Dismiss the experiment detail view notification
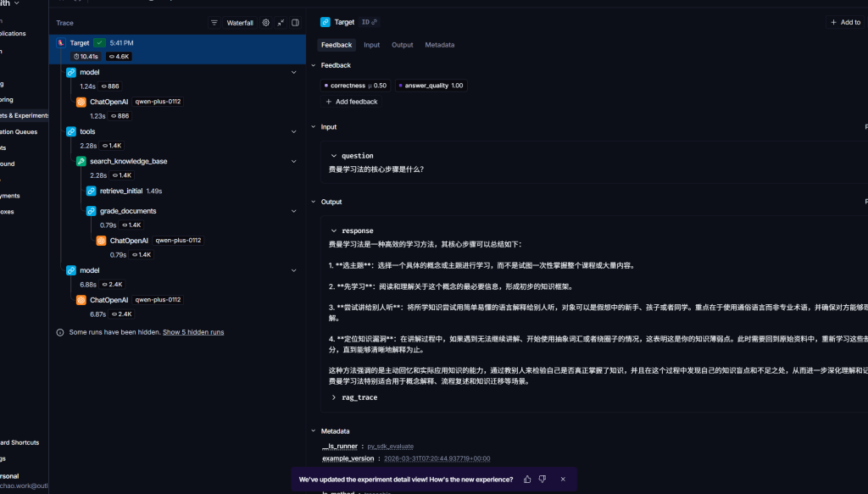The width and height of the screenshot is (868, 494). (x=563, y=479)
